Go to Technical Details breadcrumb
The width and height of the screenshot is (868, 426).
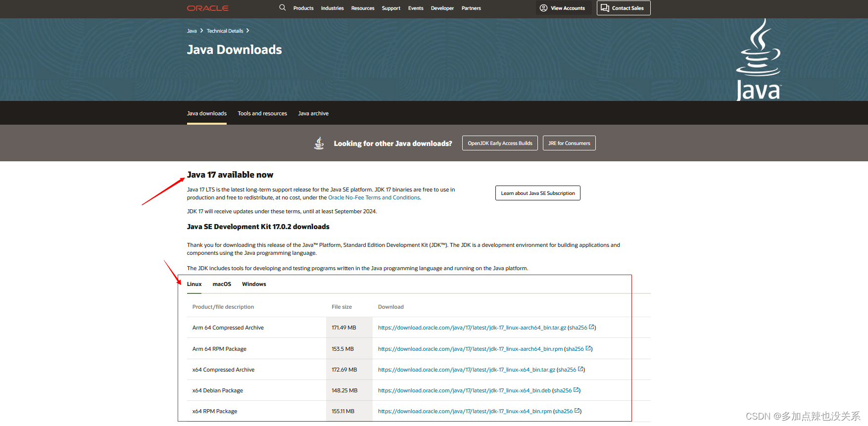coord(225,31)
